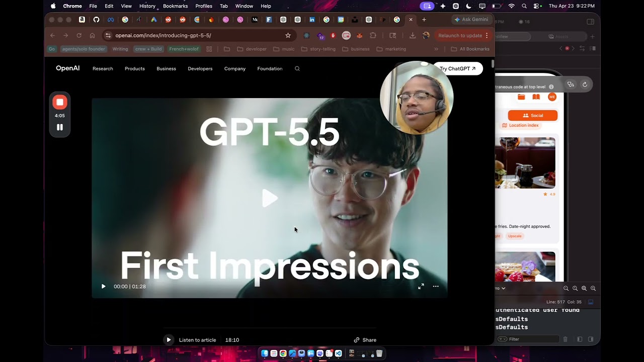This screenshot has height=362, width=644.
Task: Tap the ME avatar in Xcode preview
Action: [x=552, y=97]
